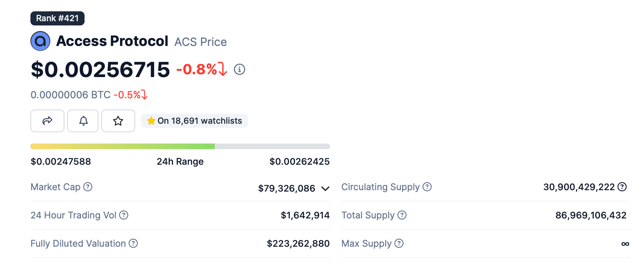
Task: Click the -0.8% price change
Action: point(201,69)
